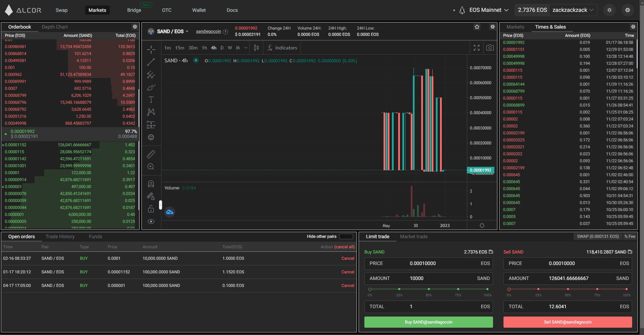Screen dimensions: 644x335
Task: Open the Bridge page
Action: (x=134, y=10)
